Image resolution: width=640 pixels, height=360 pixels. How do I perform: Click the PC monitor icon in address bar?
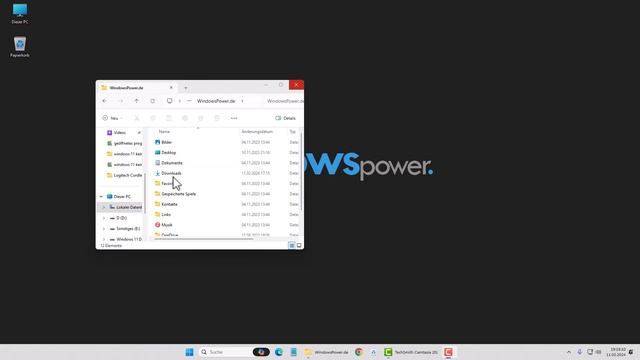click(169, 101)
